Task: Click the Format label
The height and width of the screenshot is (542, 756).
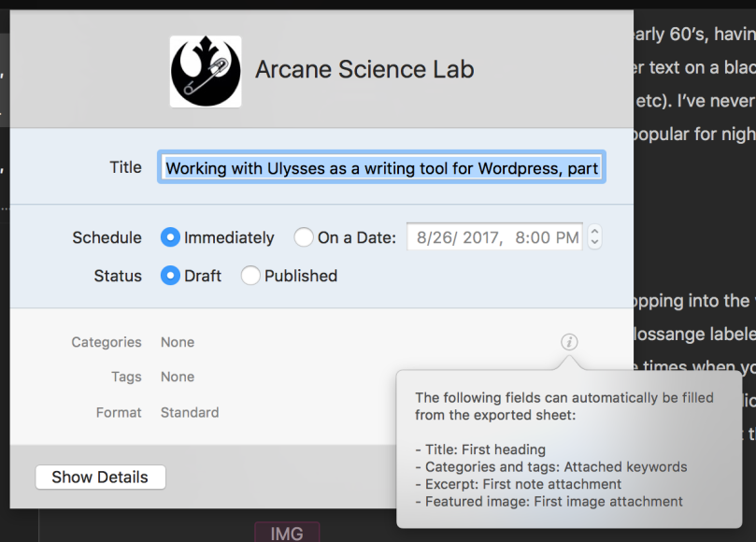Action: (x=119, y=412)
